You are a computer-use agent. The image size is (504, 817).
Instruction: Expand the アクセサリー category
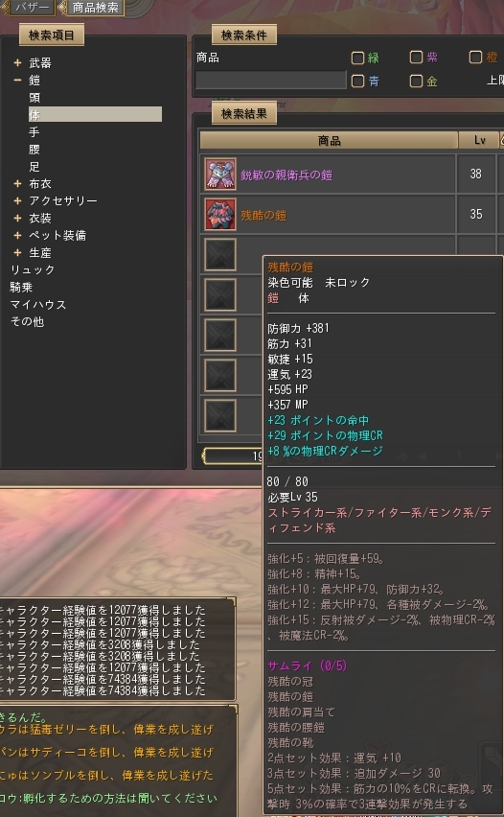pos(17,200)
